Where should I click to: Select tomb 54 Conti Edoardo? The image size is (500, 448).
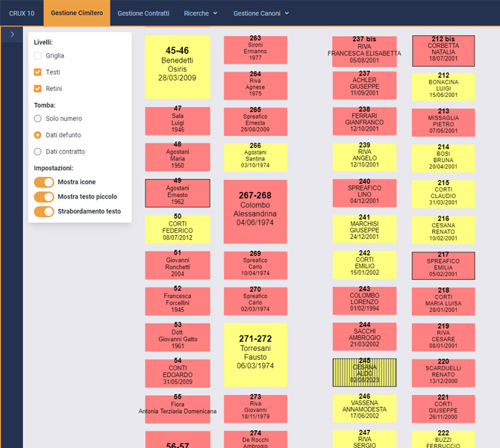point(178,373)
